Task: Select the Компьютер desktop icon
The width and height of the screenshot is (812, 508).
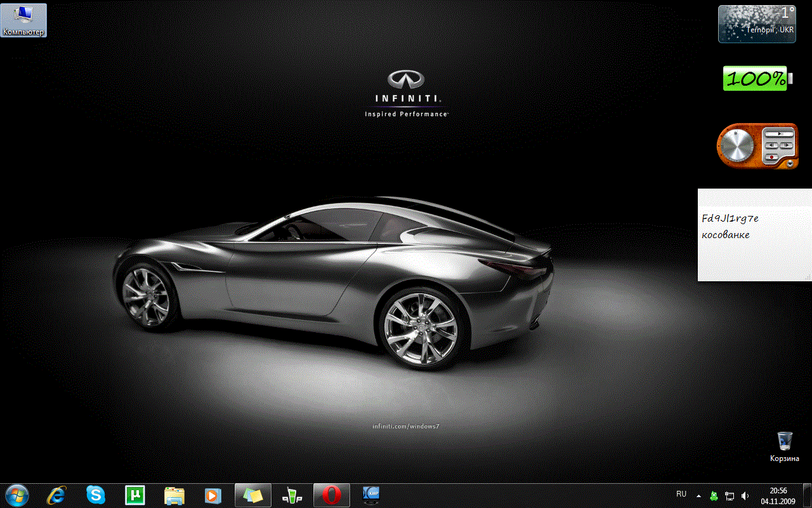Action: click(23, 20)
